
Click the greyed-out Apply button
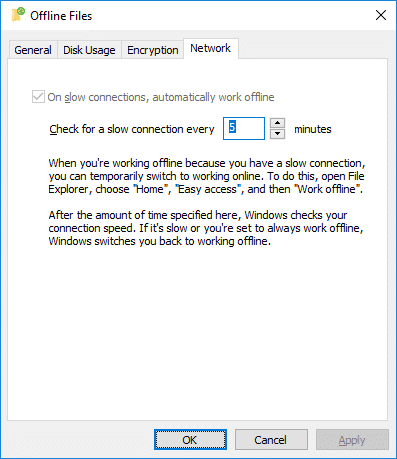pos(352,440)
